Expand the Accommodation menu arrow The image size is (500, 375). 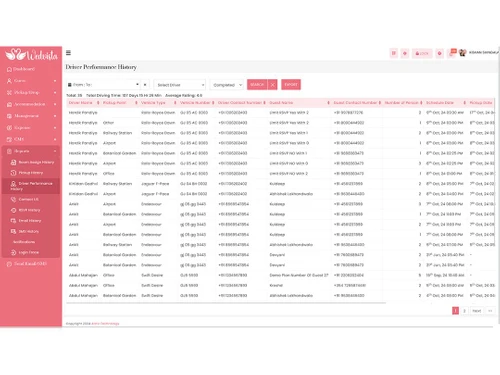55,104
